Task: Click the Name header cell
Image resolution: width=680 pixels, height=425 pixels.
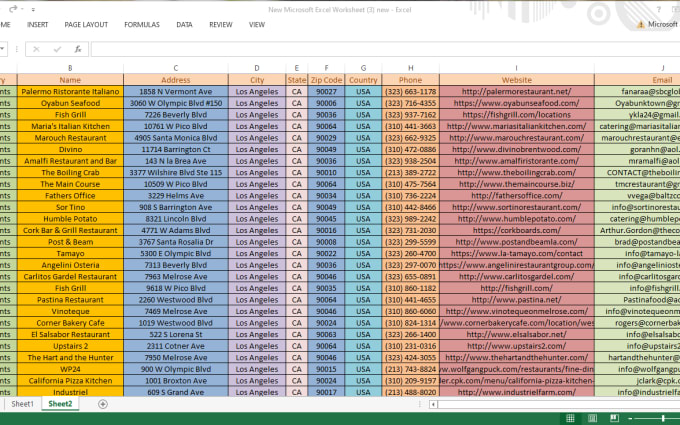Action: [x=70, y=80]
